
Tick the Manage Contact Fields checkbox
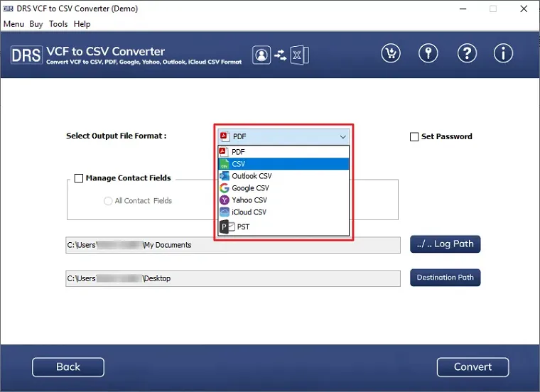(x=79, y=178)
